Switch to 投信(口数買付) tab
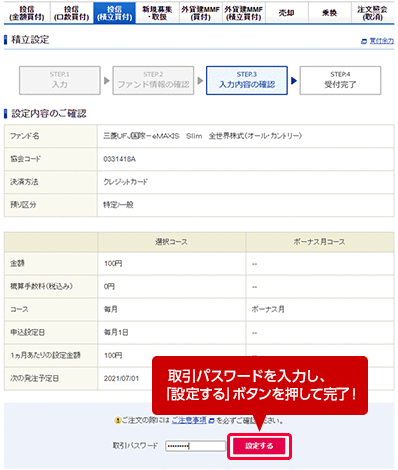Image resolution: width=398 pixels, height=470 pixels. [x=71, y=13]
